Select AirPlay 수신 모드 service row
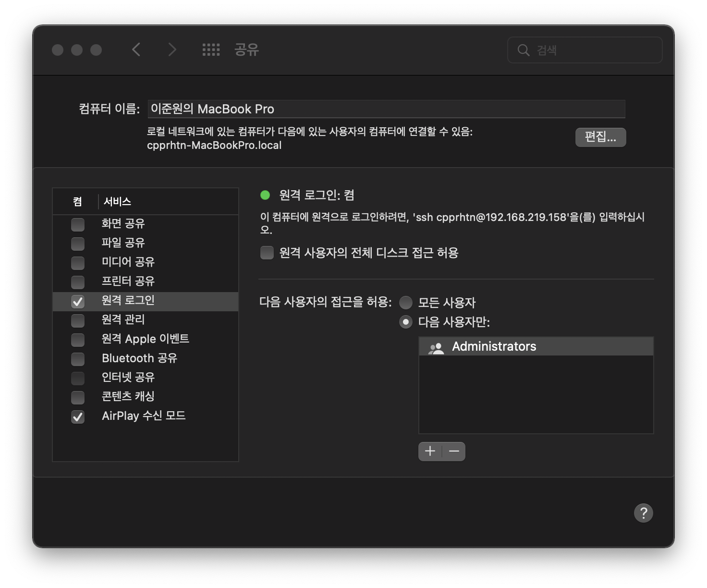Viewport: 707px width, 588px height. 146,416
